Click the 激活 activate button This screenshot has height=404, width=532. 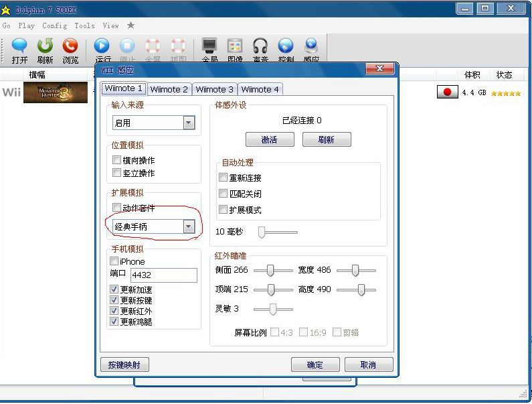[x=270, y=139]
